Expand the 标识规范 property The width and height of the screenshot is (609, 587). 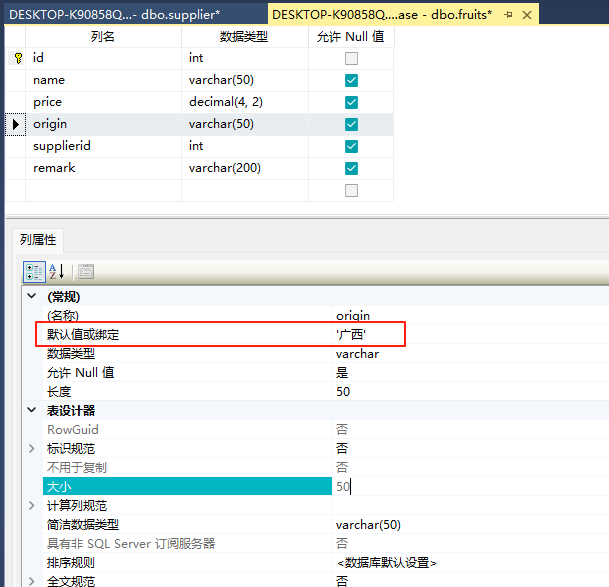(x=31, y=448)
